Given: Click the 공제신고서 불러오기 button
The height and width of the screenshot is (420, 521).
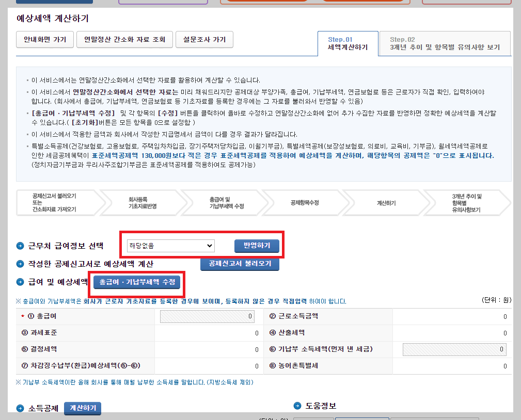Looking at the screenshot, I should (x=240, y=264).
